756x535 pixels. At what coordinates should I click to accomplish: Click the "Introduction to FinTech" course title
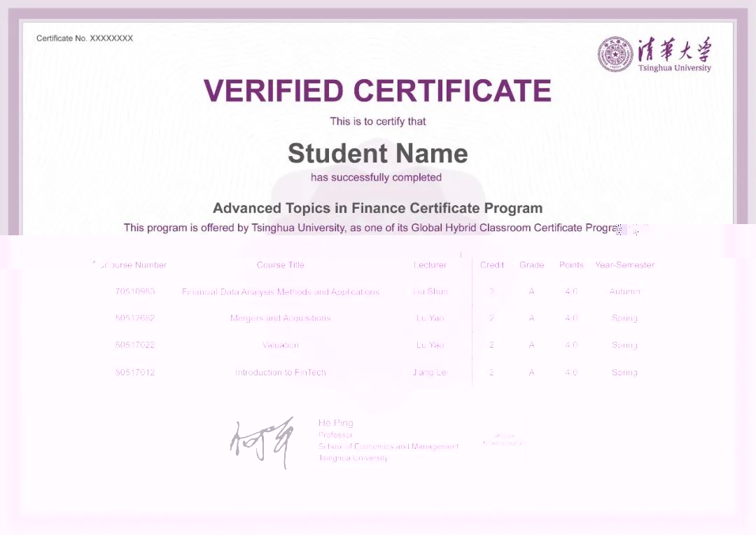coord(281,373)
